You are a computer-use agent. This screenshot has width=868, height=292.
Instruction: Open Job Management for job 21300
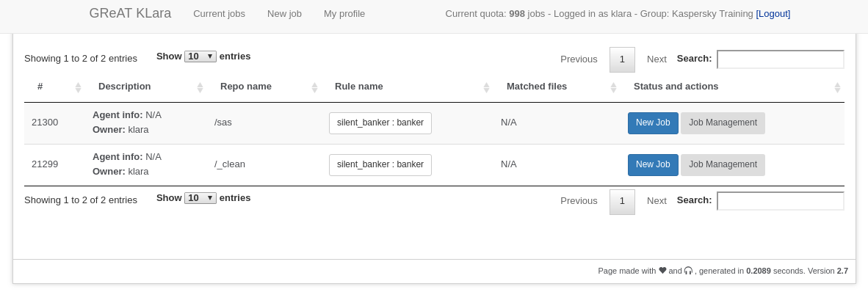click(x=723, y=123)
